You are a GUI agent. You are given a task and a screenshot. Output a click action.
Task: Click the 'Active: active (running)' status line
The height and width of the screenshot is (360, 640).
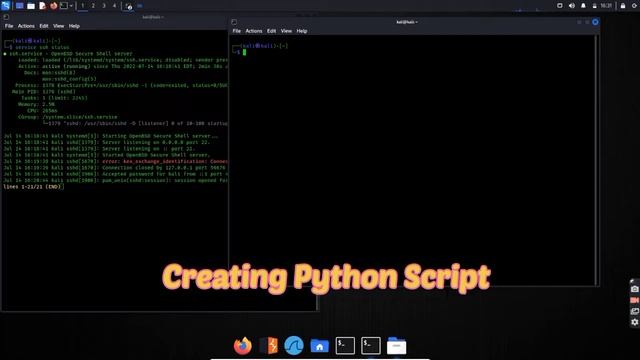(123, 66)
